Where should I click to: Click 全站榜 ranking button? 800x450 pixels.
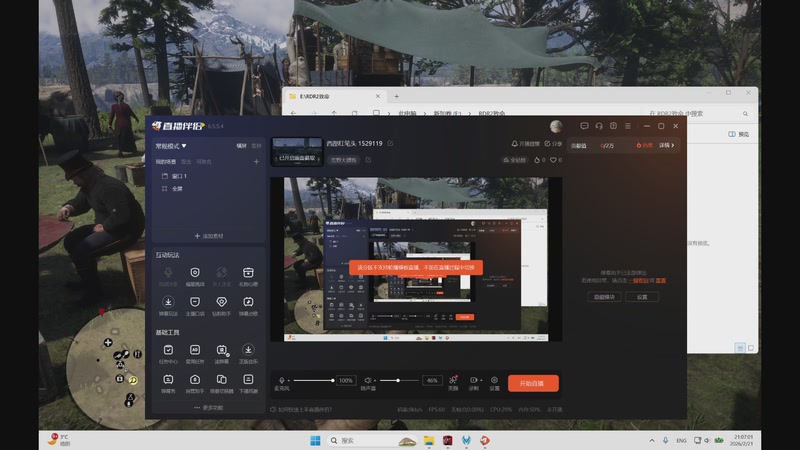(514, 160)
